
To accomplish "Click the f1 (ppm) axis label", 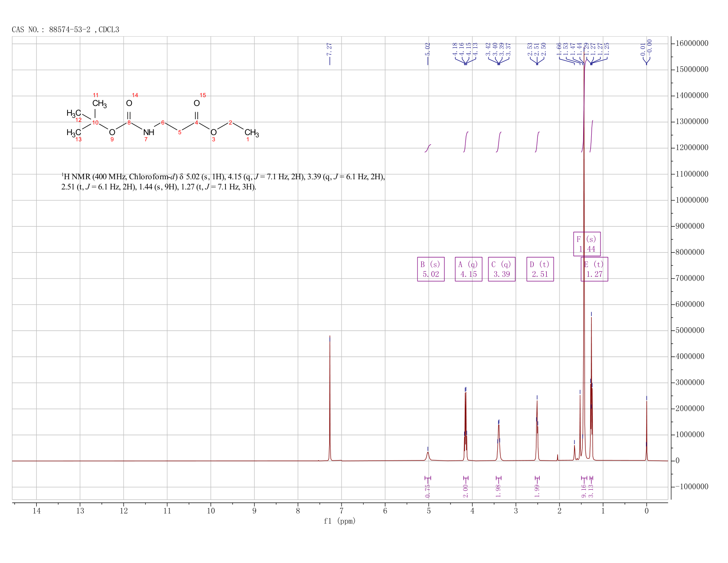I will (340, 521).
